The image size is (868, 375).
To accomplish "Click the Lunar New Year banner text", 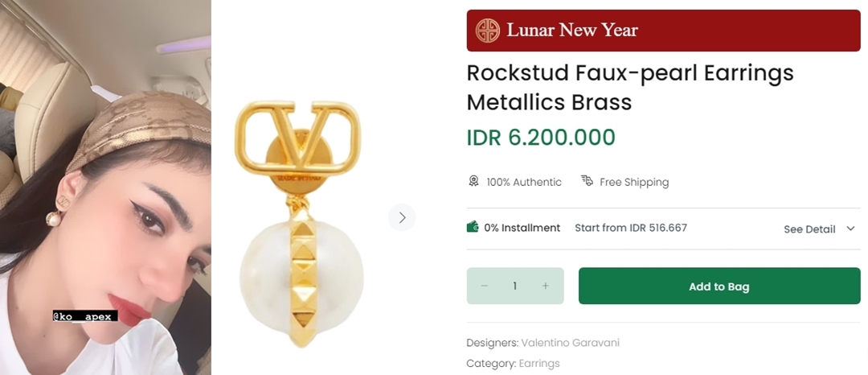I will (571, 31).
